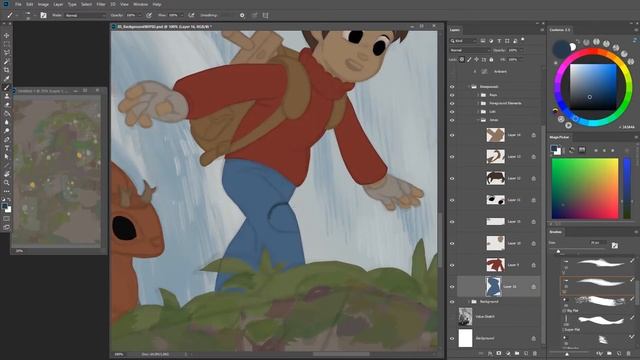Image resolution: width=640 pixels, height=360 pixels.
Task: Hide the Background group folder
Action: point(452,302)
